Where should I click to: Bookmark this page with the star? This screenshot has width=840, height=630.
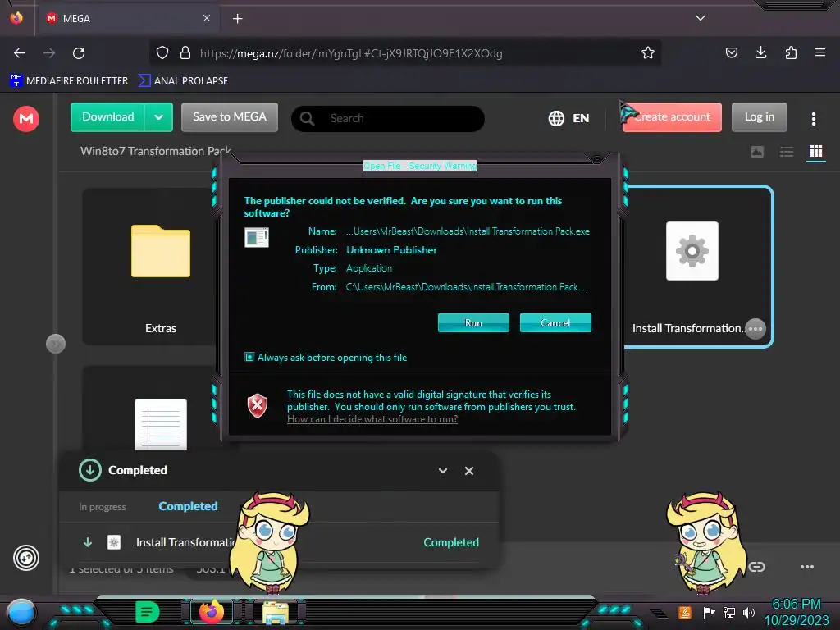(x=648, y=53)
